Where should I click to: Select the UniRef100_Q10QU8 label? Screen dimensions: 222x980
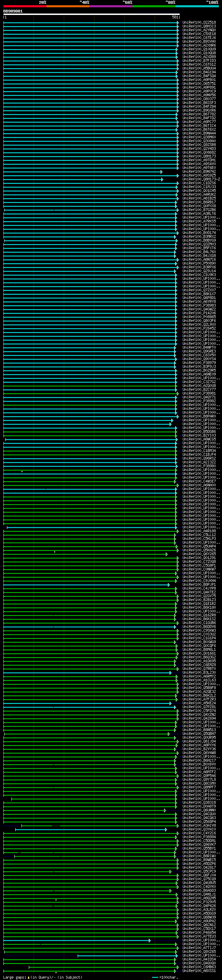pos(199,53)
